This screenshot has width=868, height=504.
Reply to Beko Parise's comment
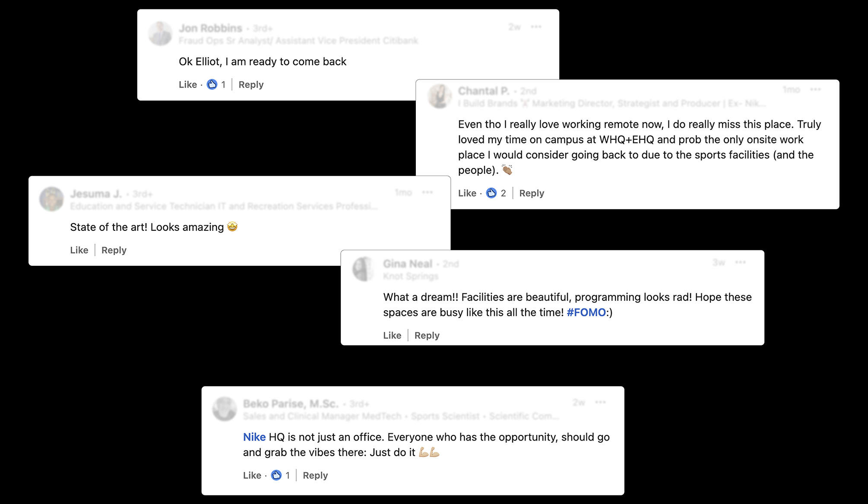tap(315, 476)
